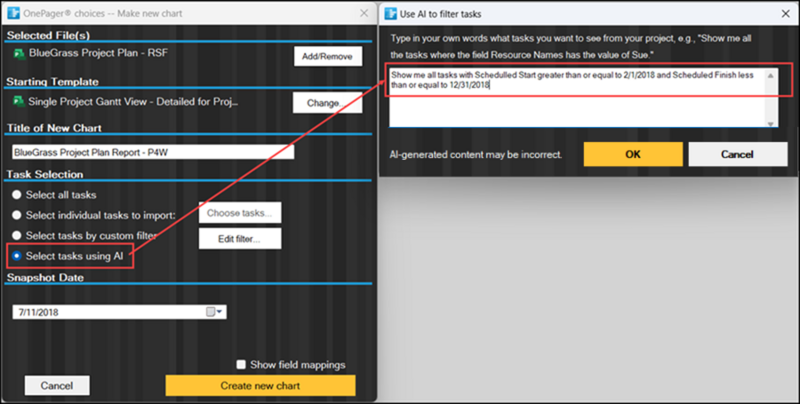Click Single Project Gantt View template name
This screenshot has height=404, width=800.
coord(133,102)
